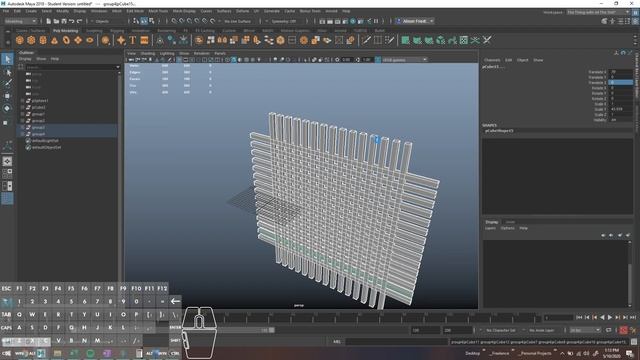The image size is (640, 360).
Task: Open the Edit Mesh menu
Action: [135, 11]
